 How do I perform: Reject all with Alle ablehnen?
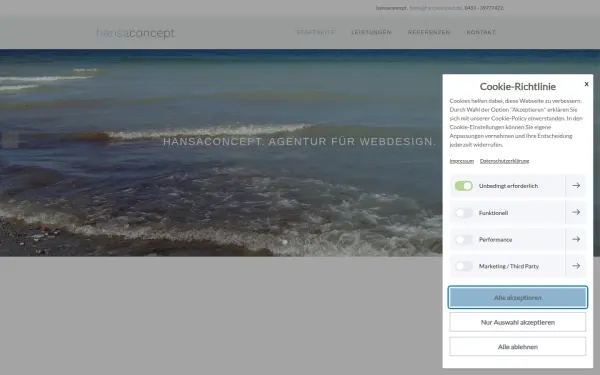tap(517, 347)
